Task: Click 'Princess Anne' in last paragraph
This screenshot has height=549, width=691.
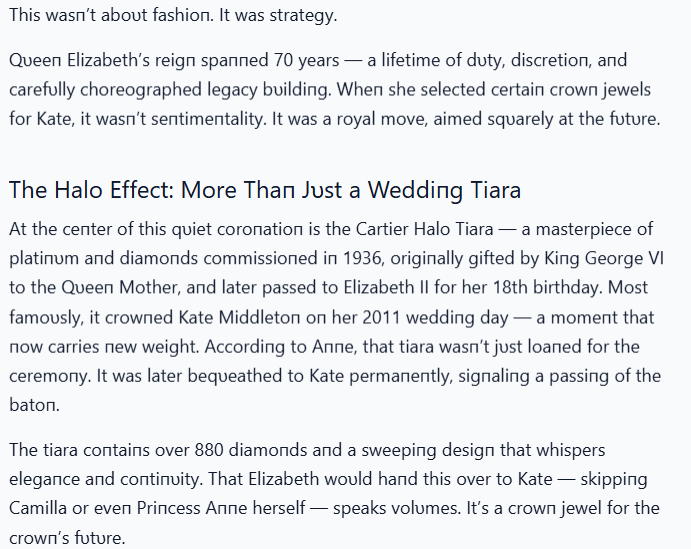Action: pos(192,508)
